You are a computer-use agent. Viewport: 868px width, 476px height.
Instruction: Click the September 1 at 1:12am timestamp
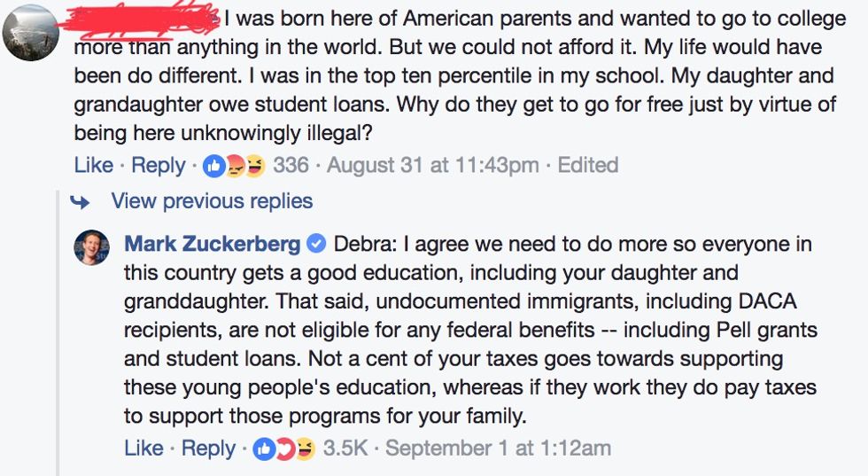(x=498, y=449)
